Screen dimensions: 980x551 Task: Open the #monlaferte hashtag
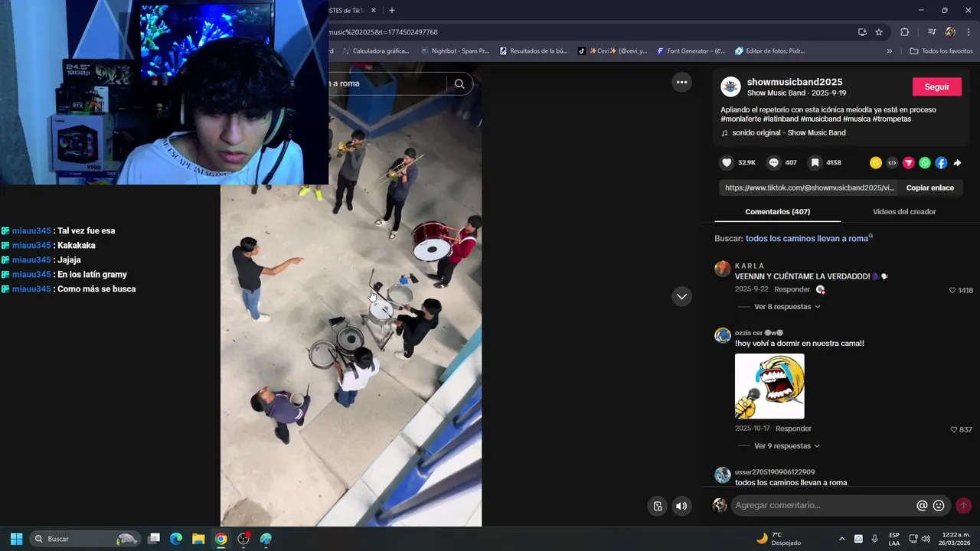point(740,119)
